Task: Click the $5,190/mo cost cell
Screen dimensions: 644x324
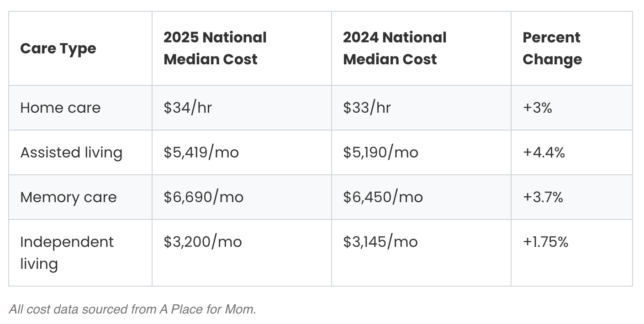Action: coord(380,152)
